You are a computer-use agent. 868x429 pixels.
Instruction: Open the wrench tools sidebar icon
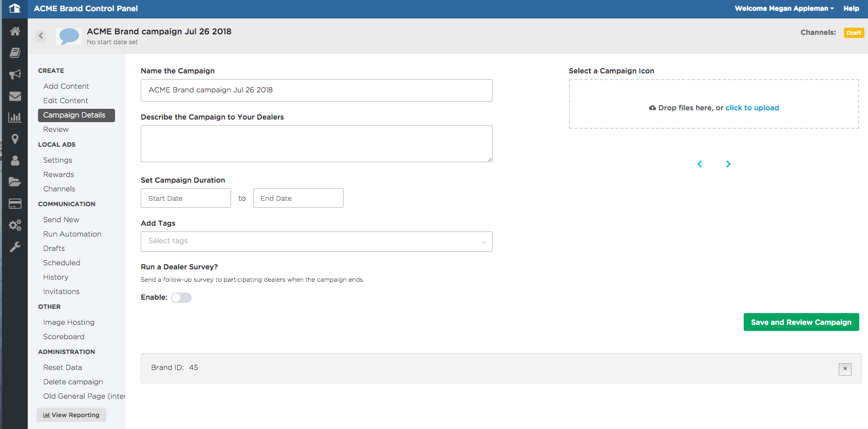point(15,247)
